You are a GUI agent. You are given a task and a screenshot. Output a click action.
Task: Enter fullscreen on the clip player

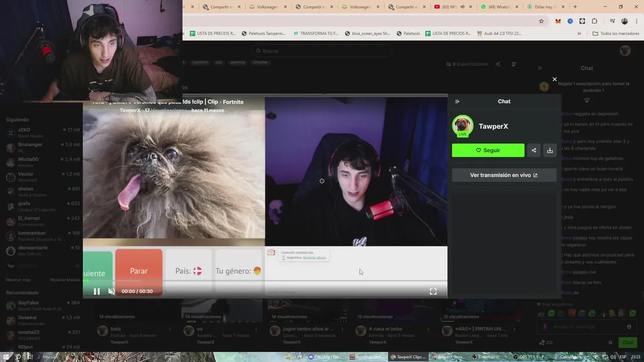pos(433,292)
